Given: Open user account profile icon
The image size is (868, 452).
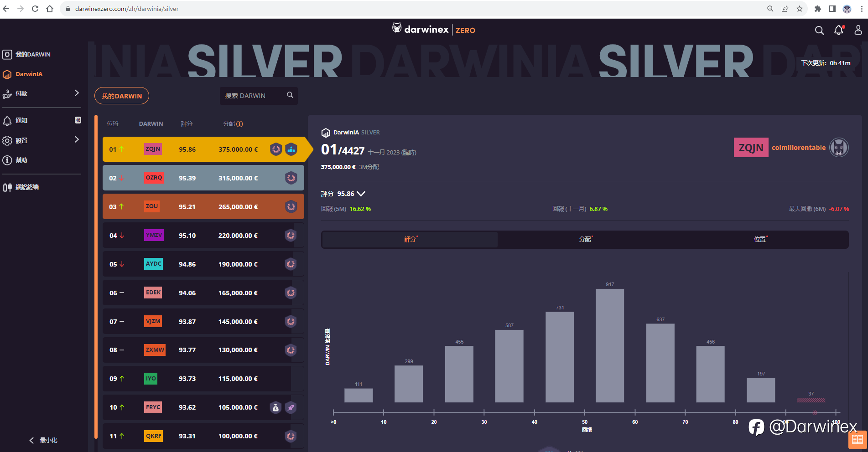Looking at the screenshot, I should point(858,30).
